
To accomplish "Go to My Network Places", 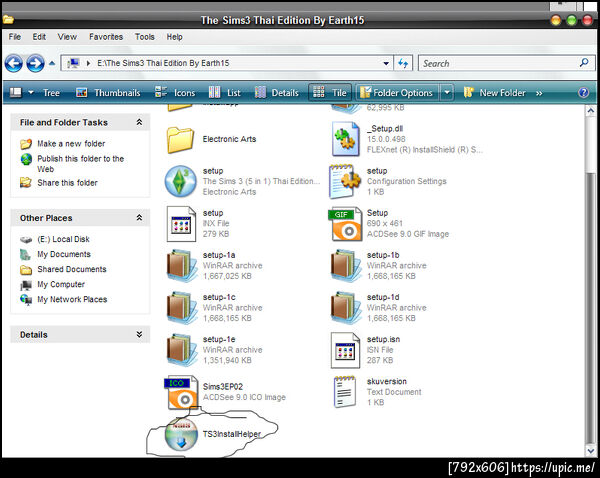I will point(72,299).
